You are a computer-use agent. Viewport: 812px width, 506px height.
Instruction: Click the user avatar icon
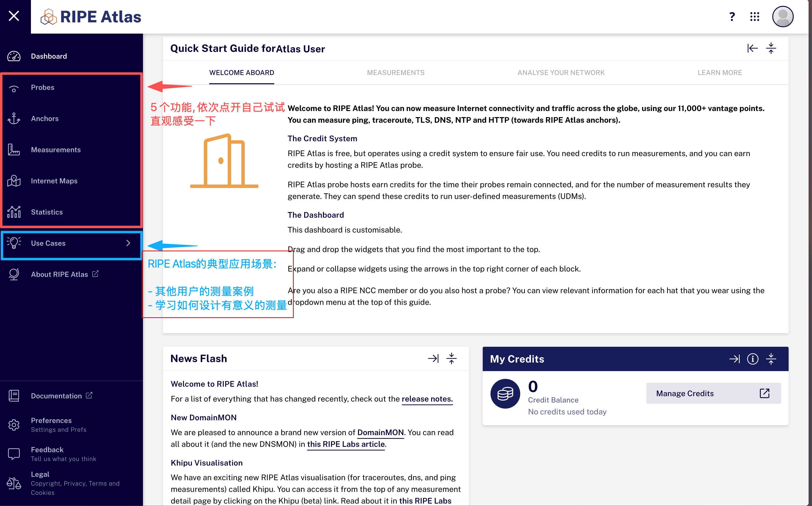(783, 16)
